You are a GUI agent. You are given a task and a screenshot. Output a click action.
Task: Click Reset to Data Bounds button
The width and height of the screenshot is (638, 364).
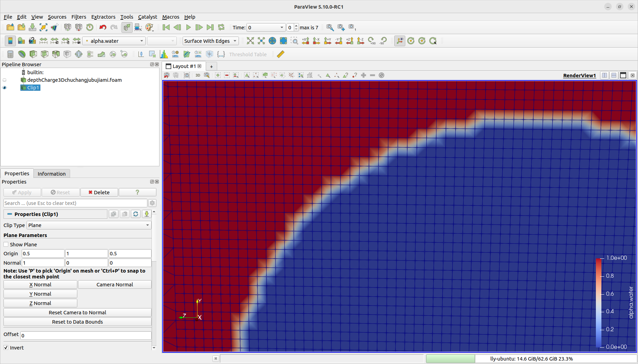coord(77,322)
